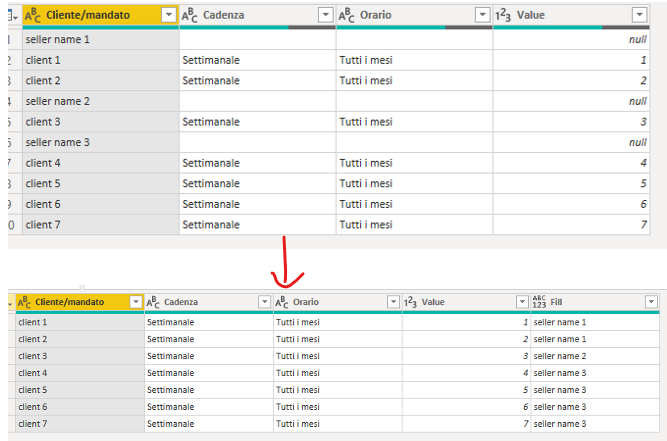Click text type icon of top Orario column

(x=346, y=15)
